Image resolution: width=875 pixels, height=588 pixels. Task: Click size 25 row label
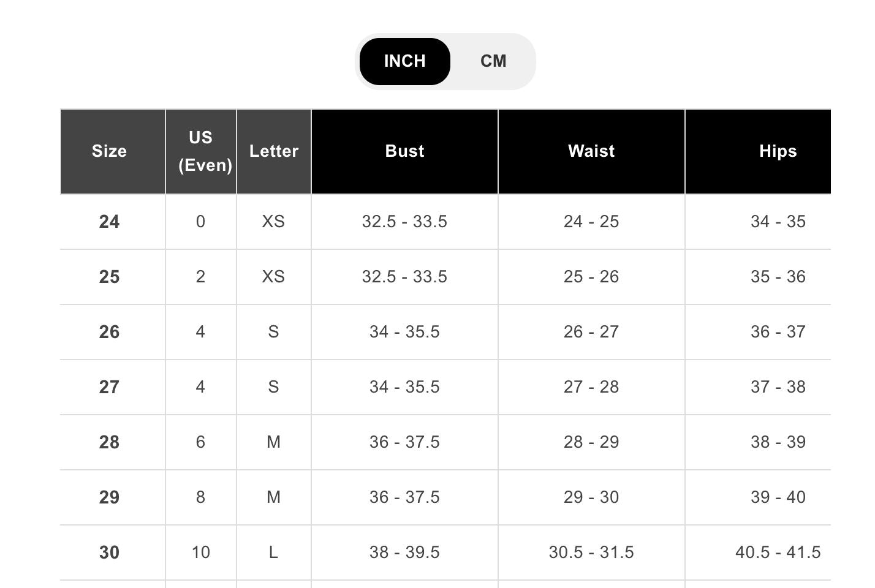[x=110, y=277]
